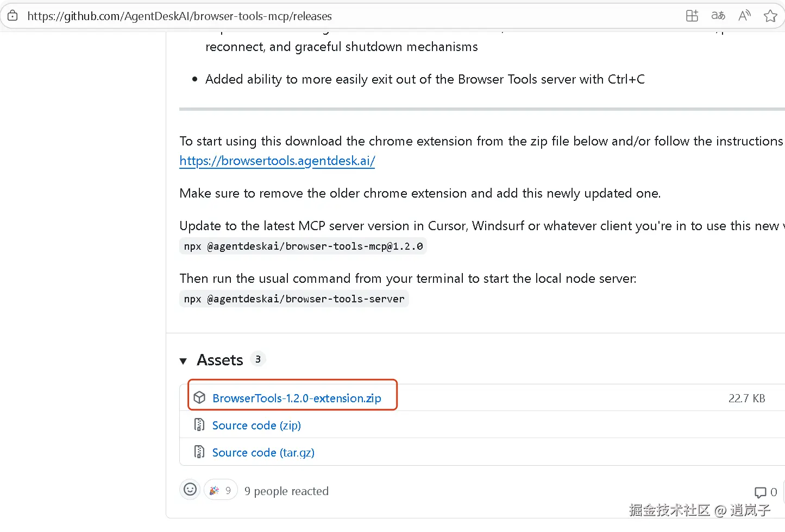Open the browsertools.agentdesk.ai link
Image resolution: width=785 pixels, height=532 pixels.
(x=277, y=161)
